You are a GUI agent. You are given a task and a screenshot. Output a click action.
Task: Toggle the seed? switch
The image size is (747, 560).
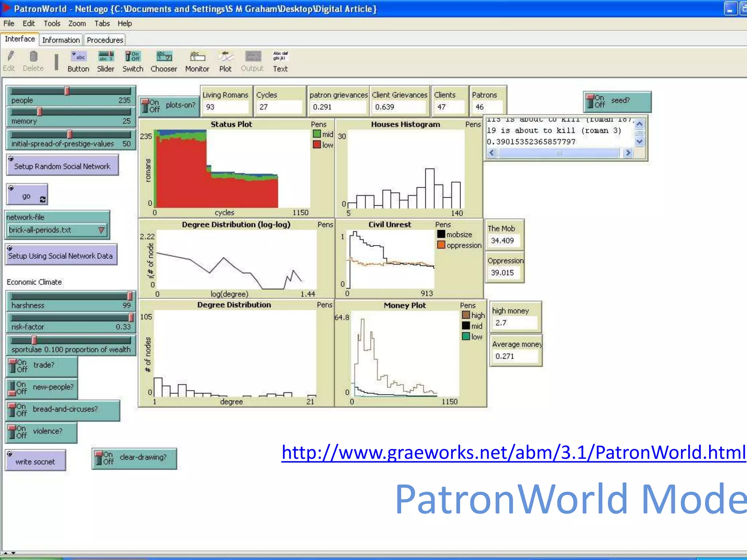coord(617,101)
